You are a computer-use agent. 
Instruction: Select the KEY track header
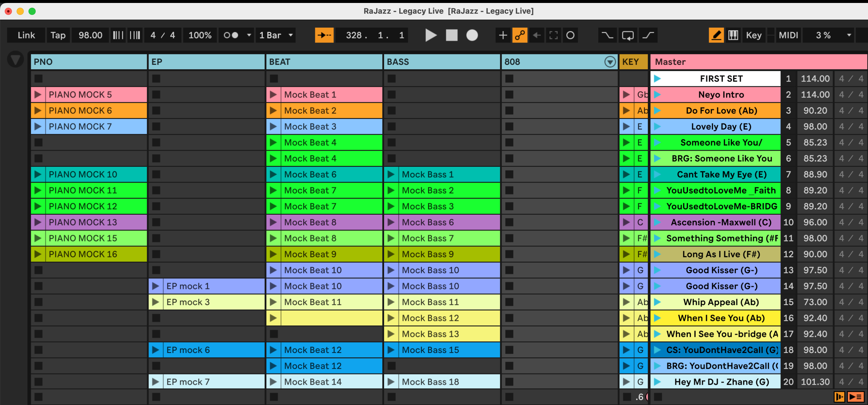634,62
